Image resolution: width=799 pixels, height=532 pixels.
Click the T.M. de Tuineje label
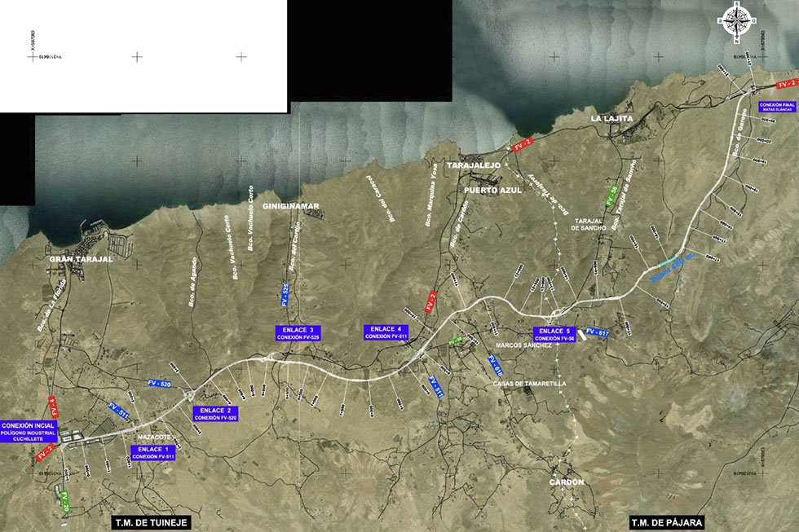150,522
